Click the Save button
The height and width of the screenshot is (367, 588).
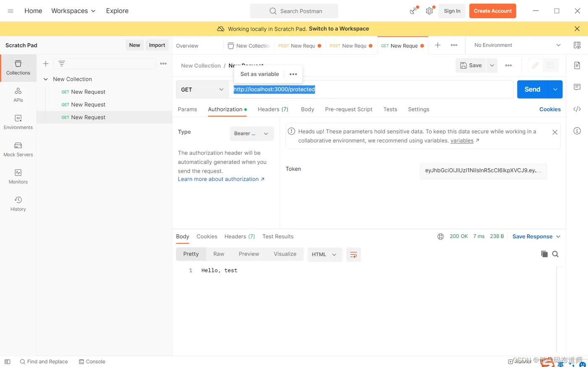click(x=471, y=65)
